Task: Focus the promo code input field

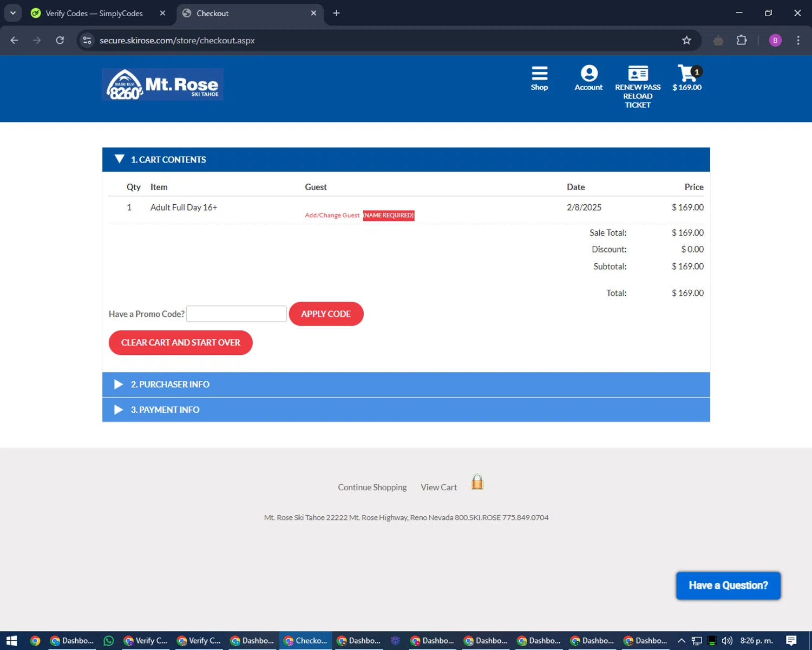Action: pyautogui.click(x=237, y=314)
